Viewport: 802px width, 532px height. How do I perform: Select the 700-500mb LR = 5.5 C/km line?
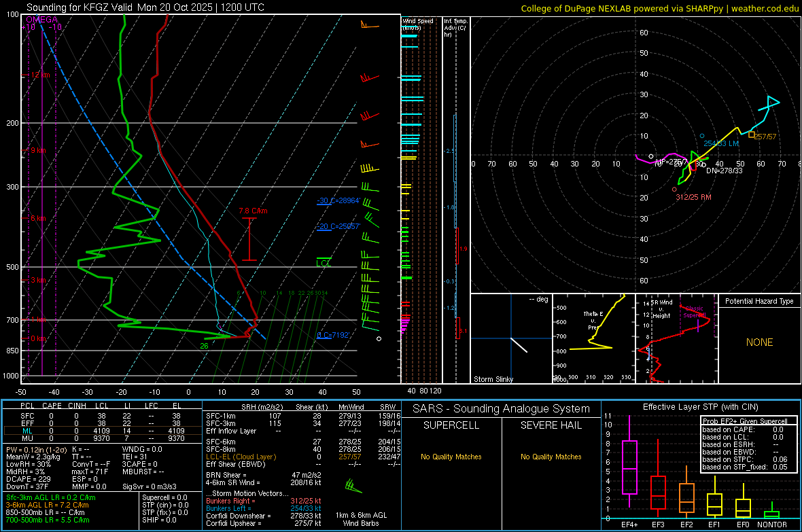coord(47,520)
